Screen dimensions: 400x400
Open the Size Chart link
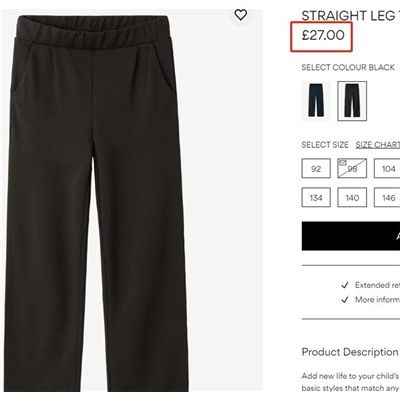tap(378, 145)
